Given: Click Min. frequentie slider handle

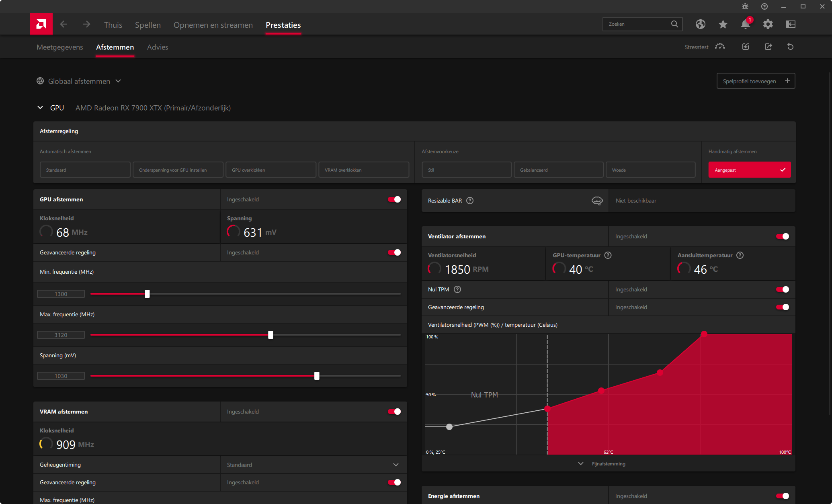Looking at the screenshot, I should pyautogui.click(x=147, y=294).
